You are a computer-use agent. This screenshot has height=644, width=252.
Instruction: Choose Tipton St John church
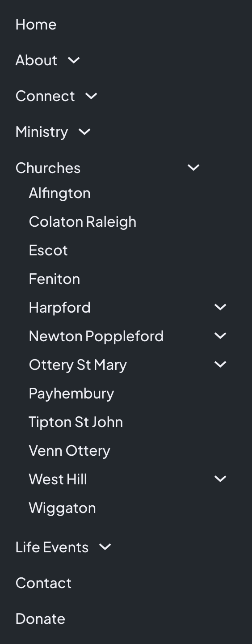pos(76,422)
